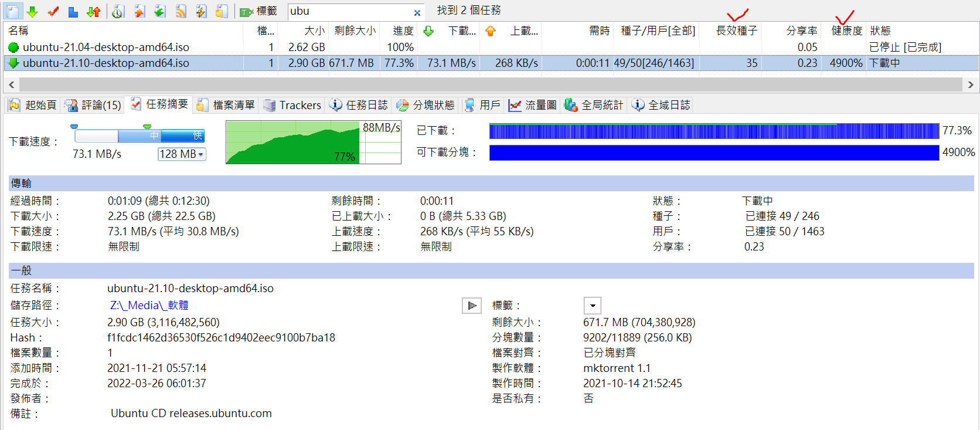Click the green arrow icon of ubuntu-21.10 task
The height and width of the screenshot is (430, 980).
pyautogui.click(x=13, y=63)
